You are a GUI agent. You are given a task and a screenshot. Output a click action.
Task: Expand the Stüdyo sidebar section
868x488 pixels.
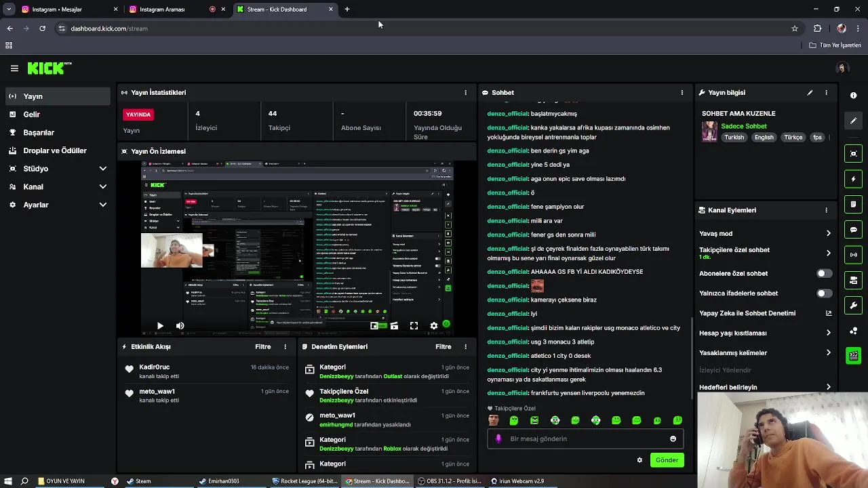(103, 169)
